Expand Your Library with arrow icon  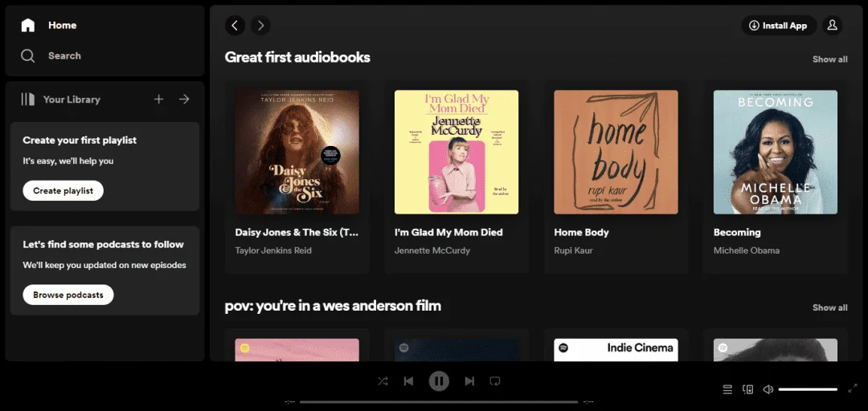click(184, 100)
